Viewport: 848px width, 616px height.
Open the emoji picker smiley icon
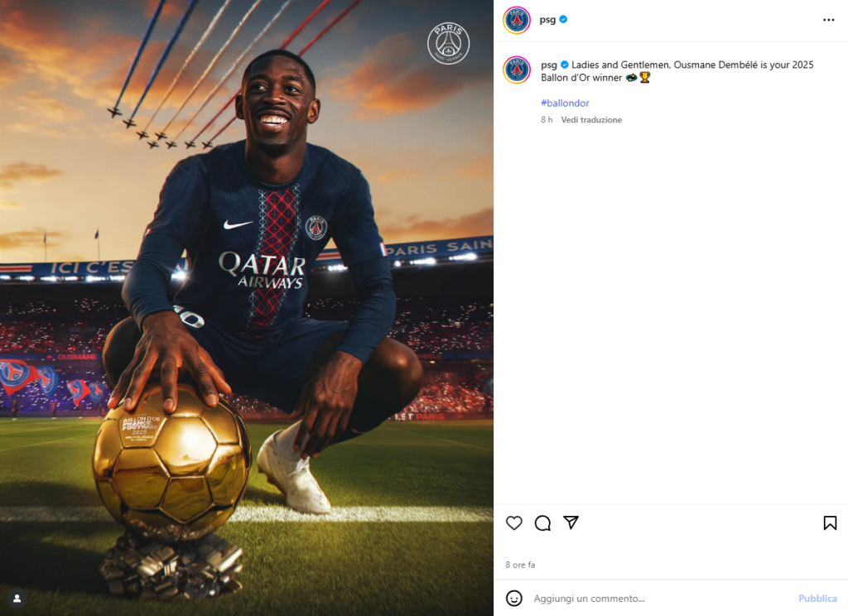point(513,598)
